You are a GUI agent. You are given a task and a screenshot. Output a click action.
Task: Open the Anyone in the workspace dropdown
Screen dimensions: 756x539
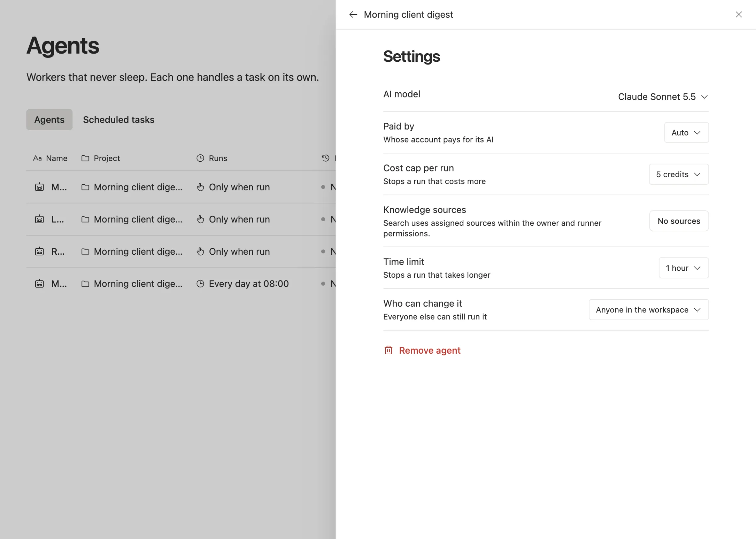click(x=649, y=310)
